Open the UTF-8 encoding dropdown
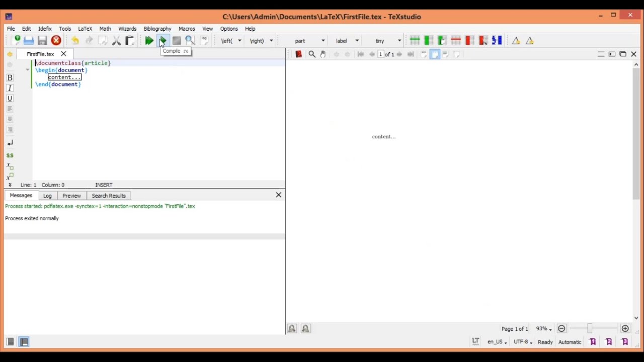644x362 pixels. click(523, 342)
